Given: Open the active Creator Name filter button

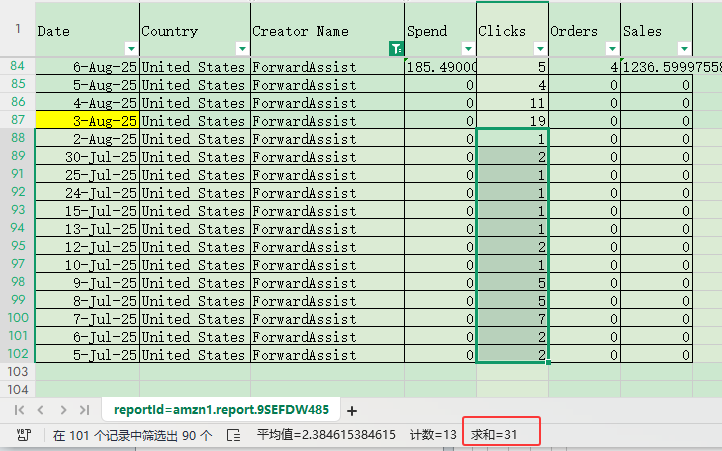Looking at the screenshot, I should coord(396,48).
